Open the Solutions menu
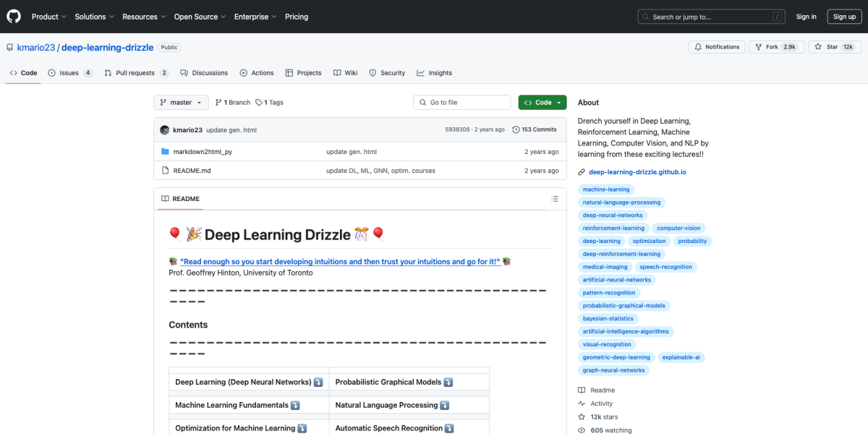Image resolution: width=868 pixels, height=434 pixels. [x=91, y=16]
